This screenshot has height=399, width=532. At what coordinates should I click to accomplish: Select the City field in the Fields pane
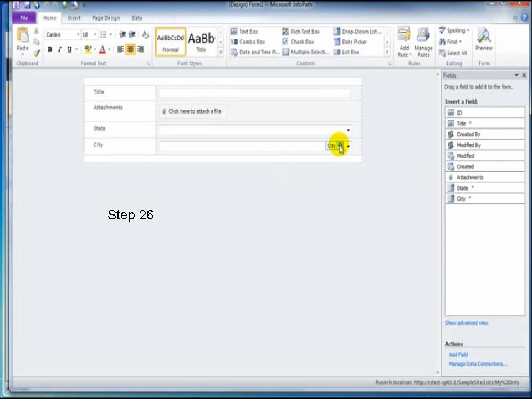coord(461,198)
